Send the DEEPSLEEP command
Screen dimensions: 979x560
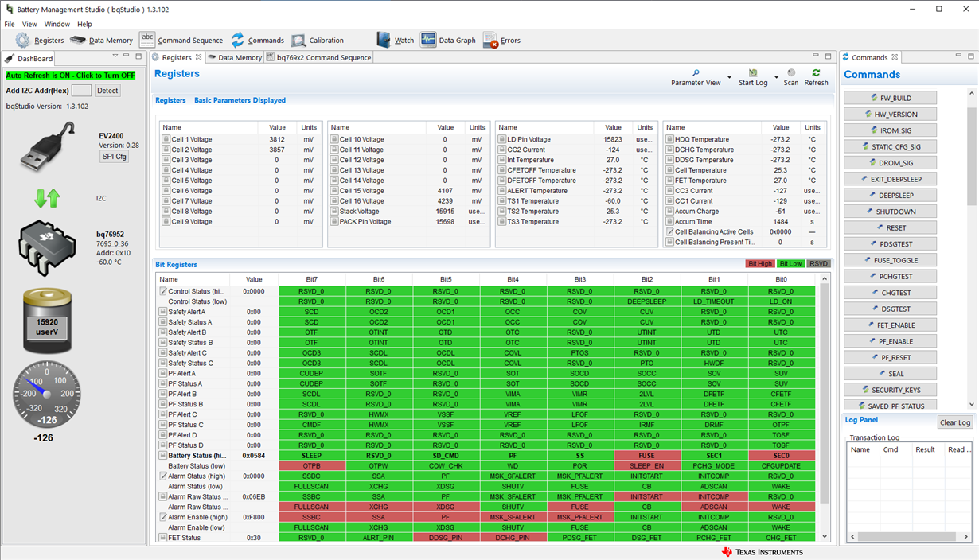point(890,196)
